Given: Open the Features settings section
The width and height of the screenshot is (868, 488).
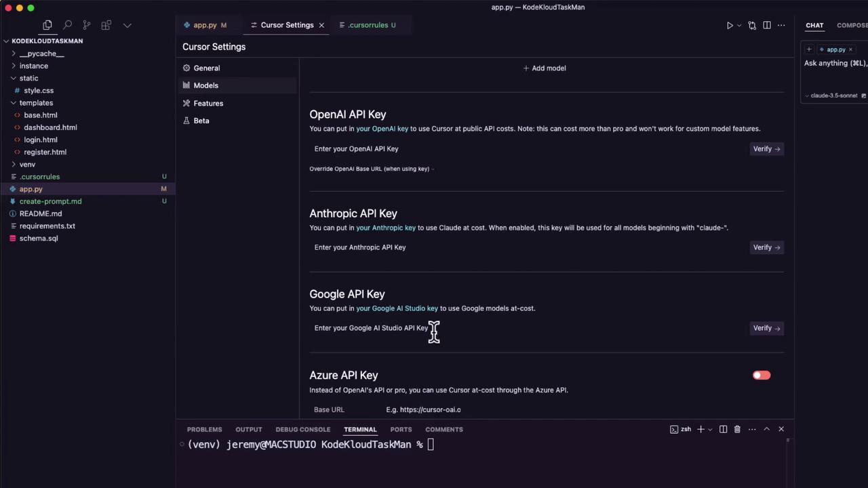Looking at the screenshot, I should click(208, 103).
